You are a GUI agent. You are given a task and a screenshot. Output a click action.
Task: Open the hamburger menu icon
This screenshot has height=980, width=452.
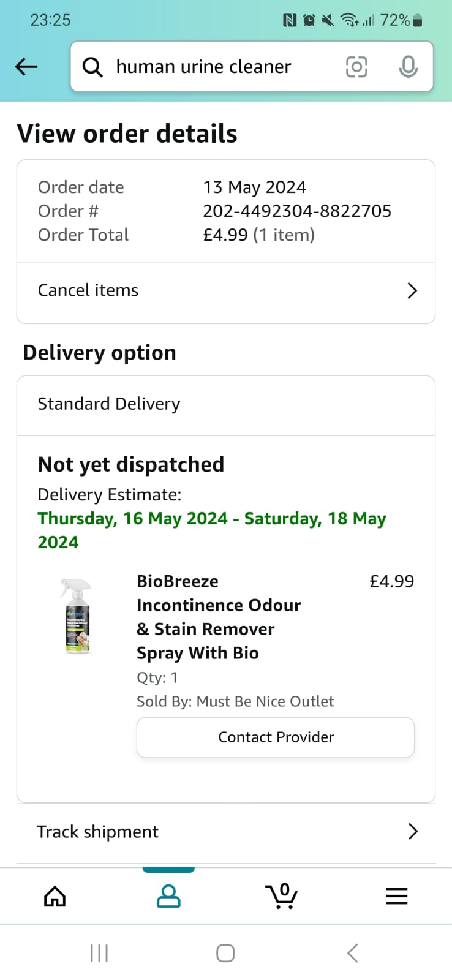tap(396, 896)
